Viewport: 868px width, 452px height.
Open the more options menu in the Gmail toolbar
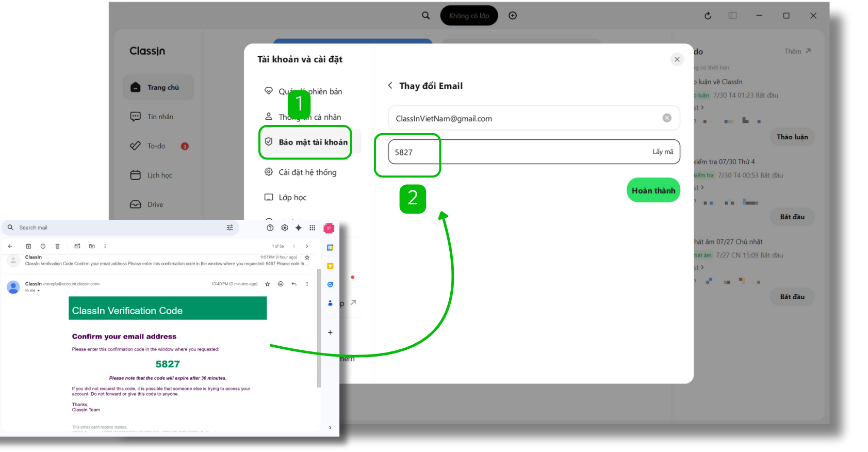tap(105, 247)
